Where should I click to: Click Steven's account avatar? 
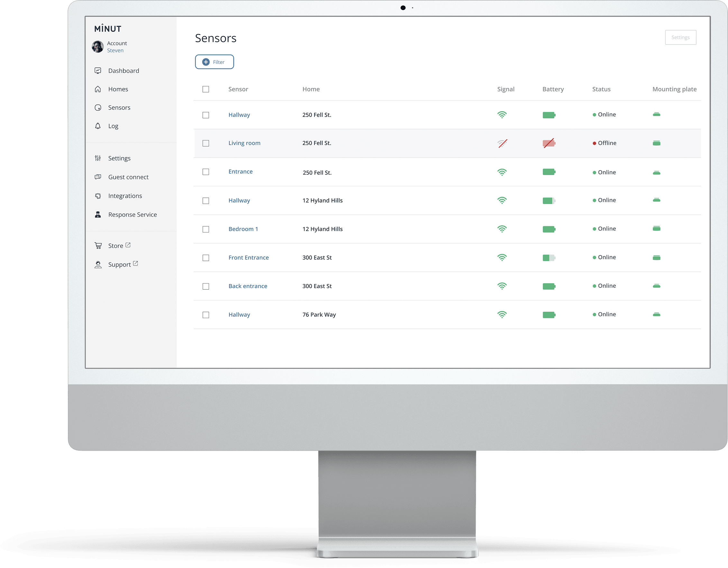click(98, 47)
